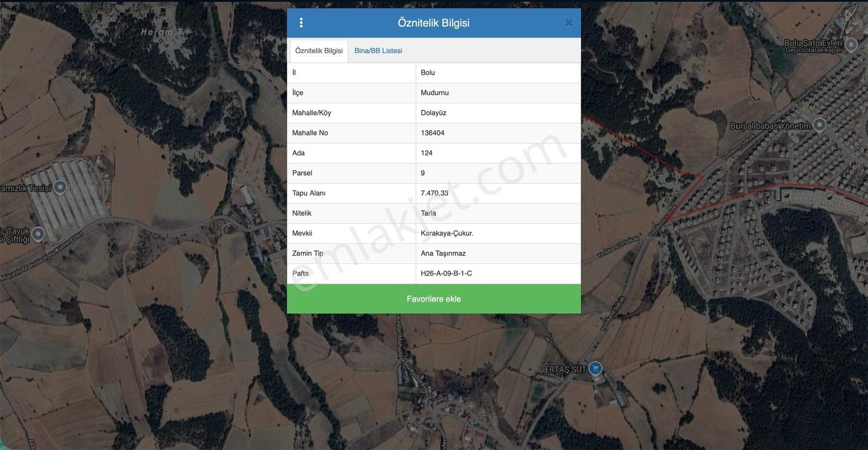Click the ERTAŞ SÜT map label

tap(565, 369)
